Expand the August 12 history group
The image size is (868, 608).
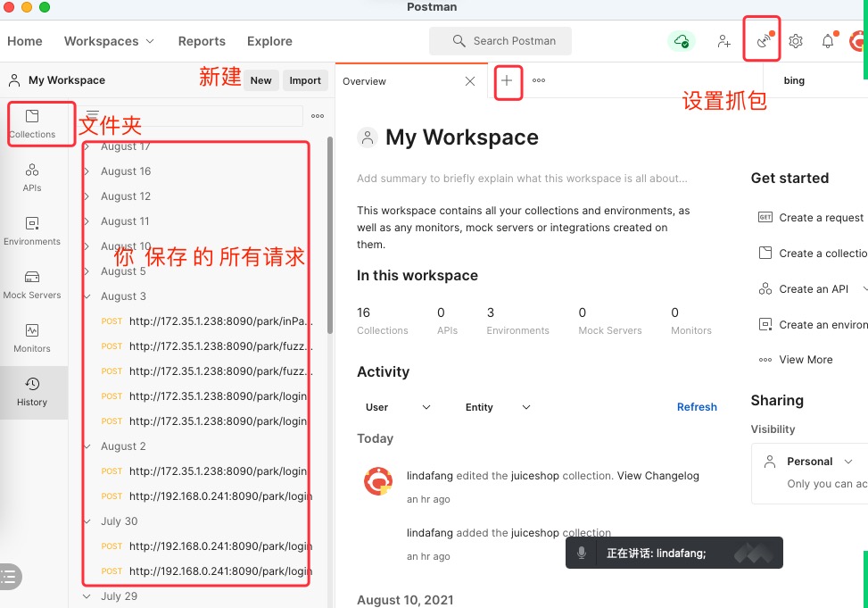pos(87,196)
